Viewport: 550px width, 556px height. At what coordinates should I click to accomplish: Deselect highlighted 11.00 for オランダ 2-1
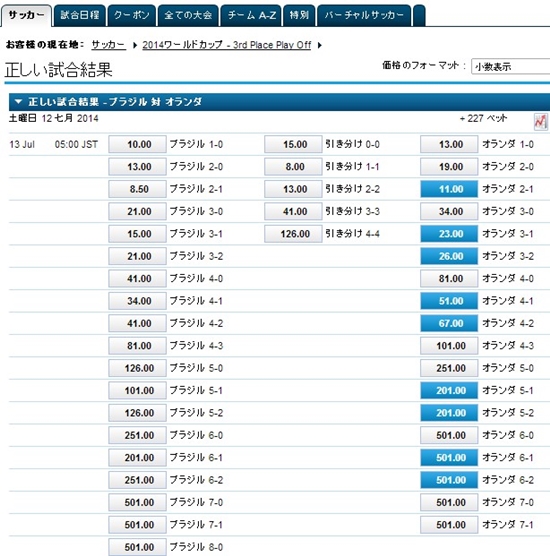tap(449, 189)
